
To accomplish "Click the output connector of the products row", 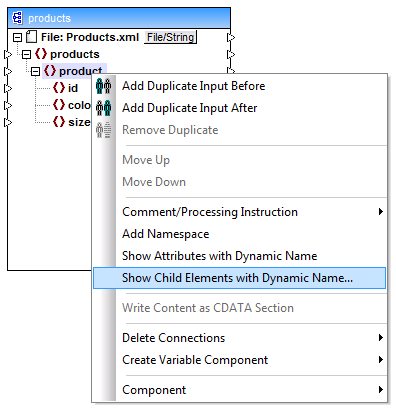I will (x=231, y=54).
